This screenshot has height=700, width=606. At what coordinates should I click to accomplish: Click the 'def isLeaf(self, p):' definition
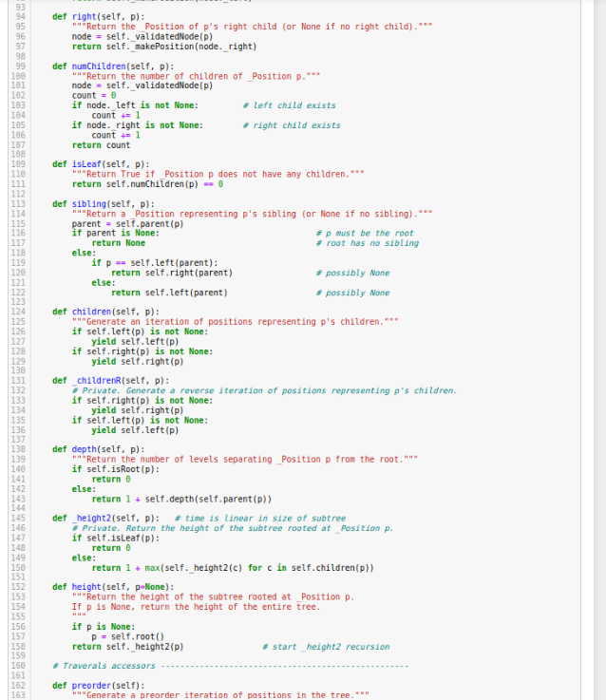tap(101, 164)
